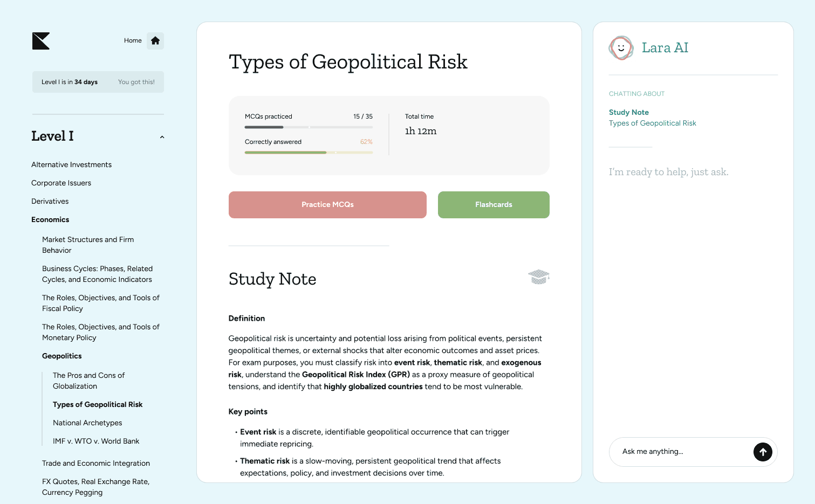Viewport: 815px width, 504px height.
Task: Collapse the Geopolitics subtopic
Action: [x=62, y=356]
